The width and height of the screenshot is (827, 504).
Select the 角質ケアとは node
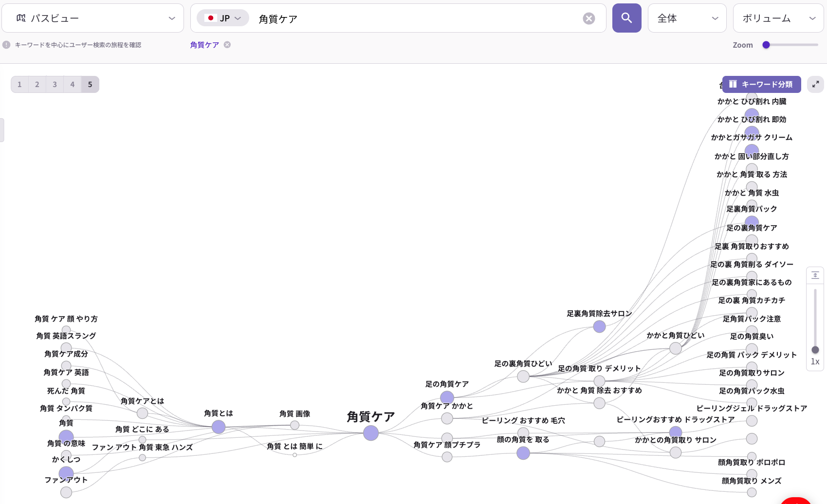[x=142, y=413]
